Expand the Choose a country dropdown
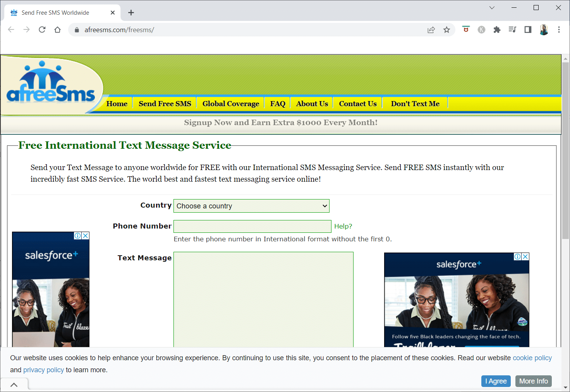 (251, 206)
